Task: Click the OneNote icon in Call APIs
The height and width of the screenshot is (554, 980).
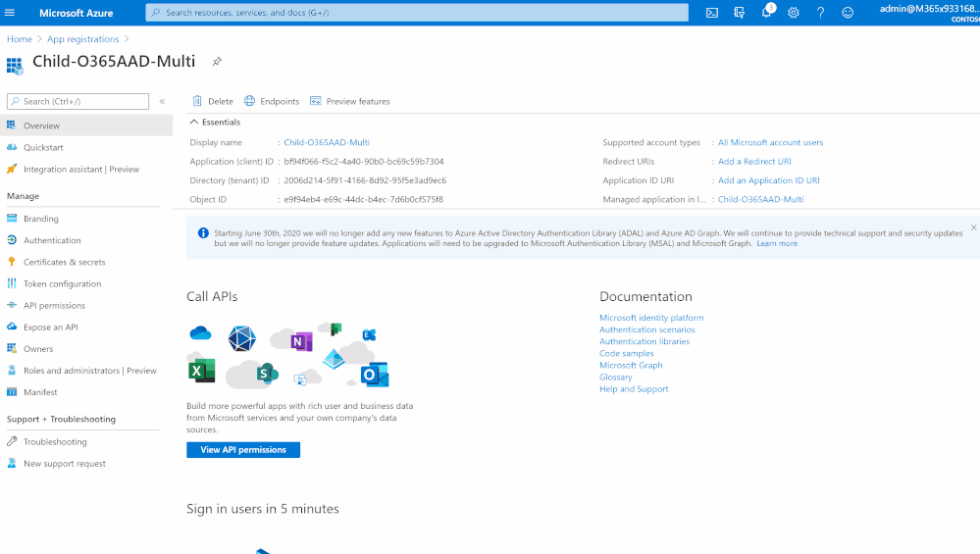Action: pos(301,341)
